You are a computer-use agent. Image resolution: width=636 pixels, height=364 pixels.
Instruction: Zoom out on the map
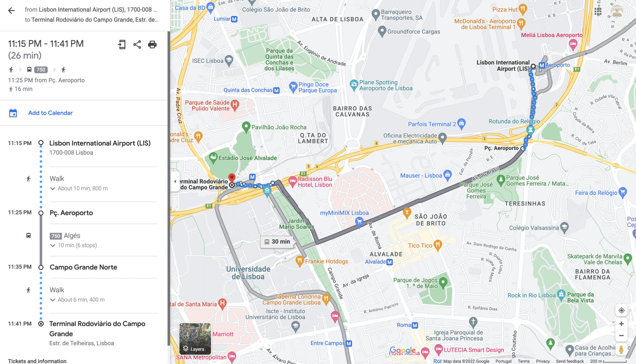click(x=621, y=336)
